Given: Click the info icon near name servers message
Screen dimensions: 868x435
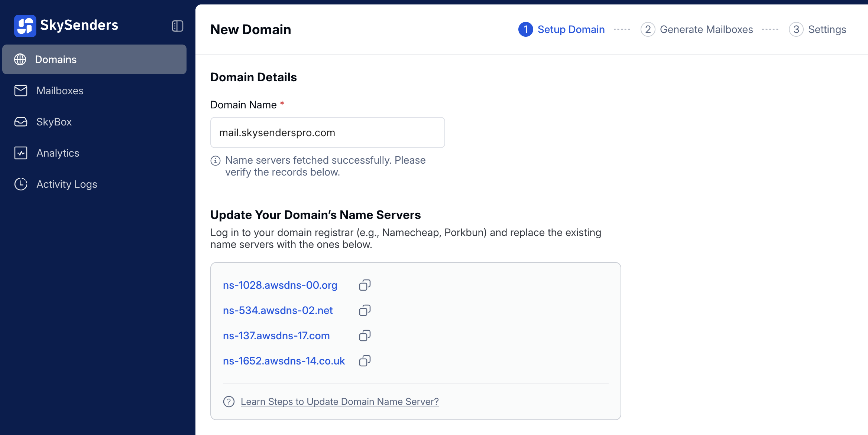Looking at the screenshot, I should click(216, 161).
